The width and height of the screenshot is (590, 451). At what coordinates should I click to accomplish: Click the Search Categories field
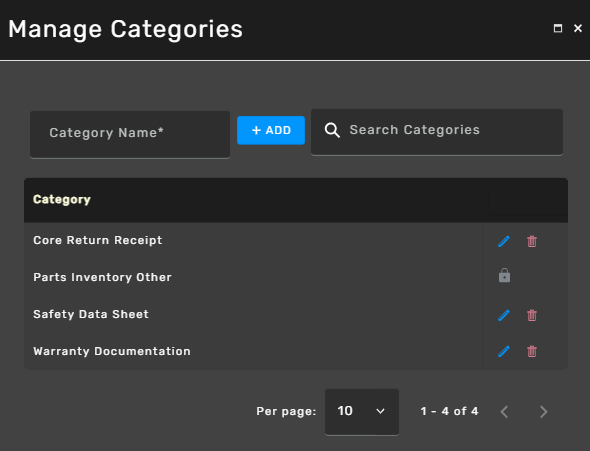(x=437, y=132)
